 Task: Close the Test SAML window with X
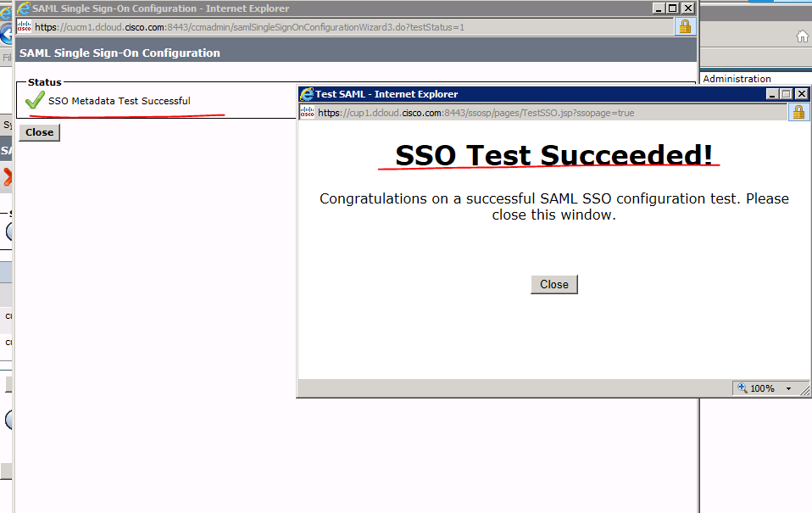(801, 94)
